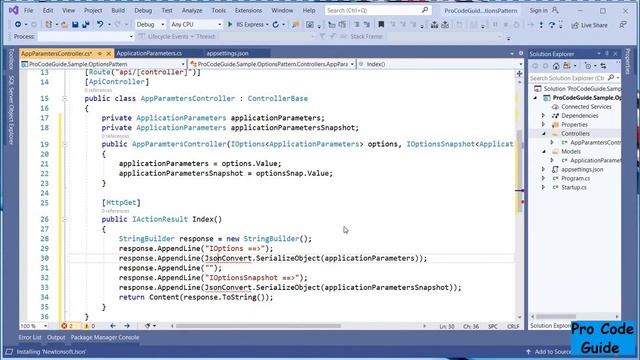The height and width of the screenshot is (360, 640).
Task: Click the search magnifier in Solution Explorer
Action: 611,78
